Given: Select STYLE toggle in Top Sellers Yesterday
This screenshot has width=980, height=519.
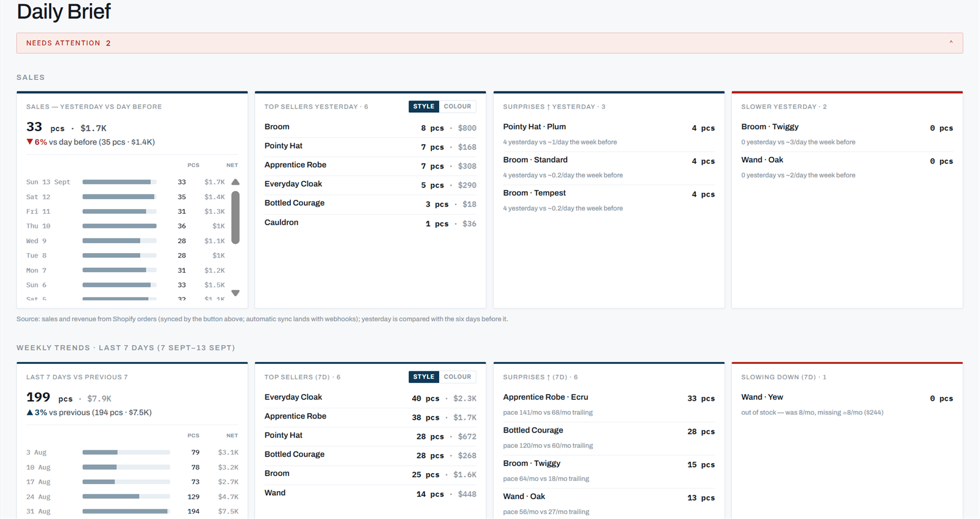Looking at the screenshot, I should 424,107.
